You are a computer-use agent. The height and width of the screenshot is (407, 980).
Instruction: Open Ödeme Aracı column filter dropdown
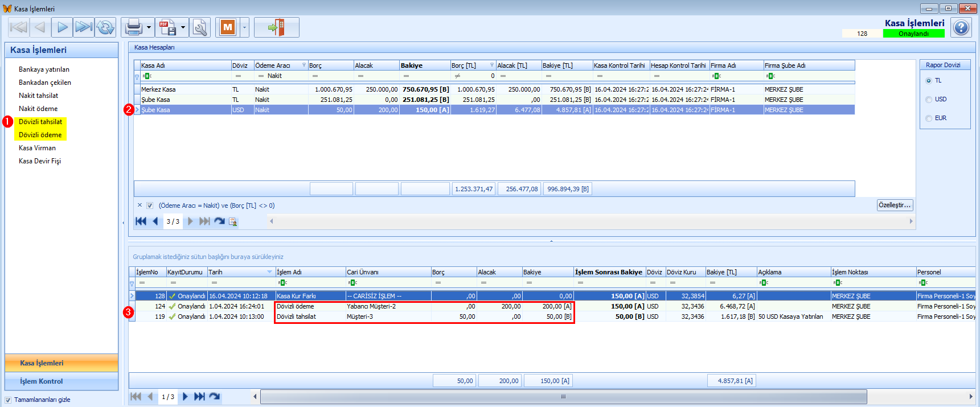click(304, 65)
